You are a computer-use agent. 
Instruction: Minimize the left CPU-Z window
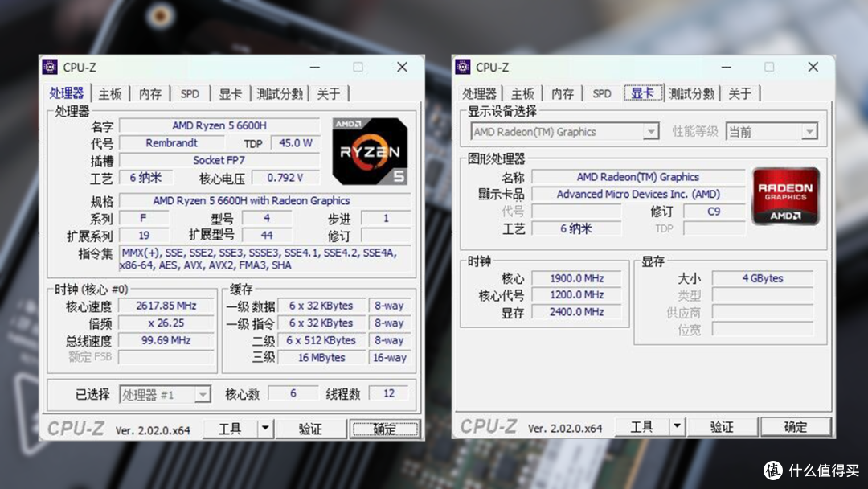(315, 67)
